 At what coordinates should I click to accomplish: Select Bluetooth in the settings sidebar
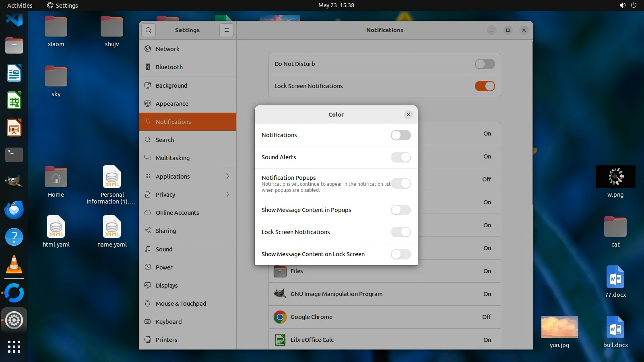tap(169, 67)
